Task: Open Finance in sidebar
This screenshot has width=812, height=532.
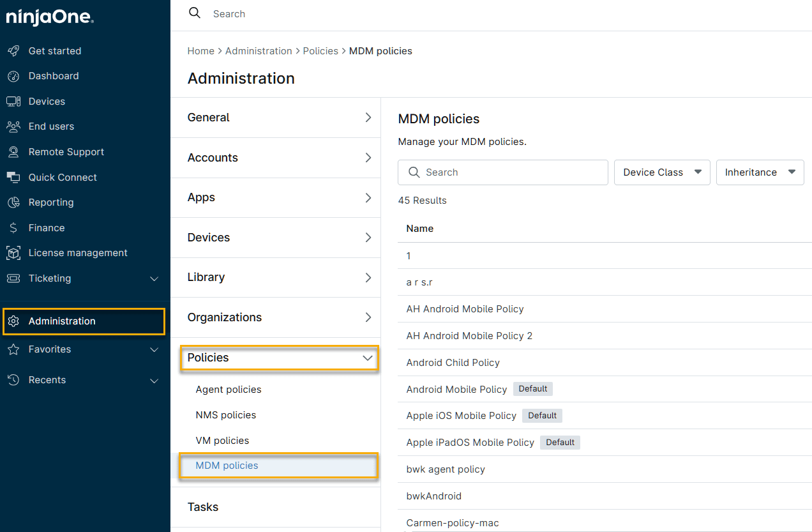Action: click(x=47, y=228)
